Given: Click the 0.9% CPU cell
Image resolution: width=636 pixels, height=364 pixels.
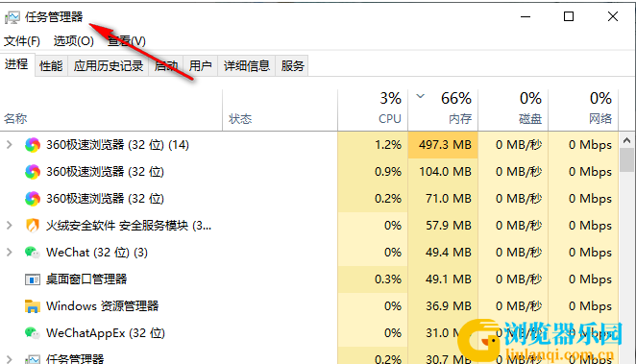Looking at the screenshot, I should [x=373, y=172].
